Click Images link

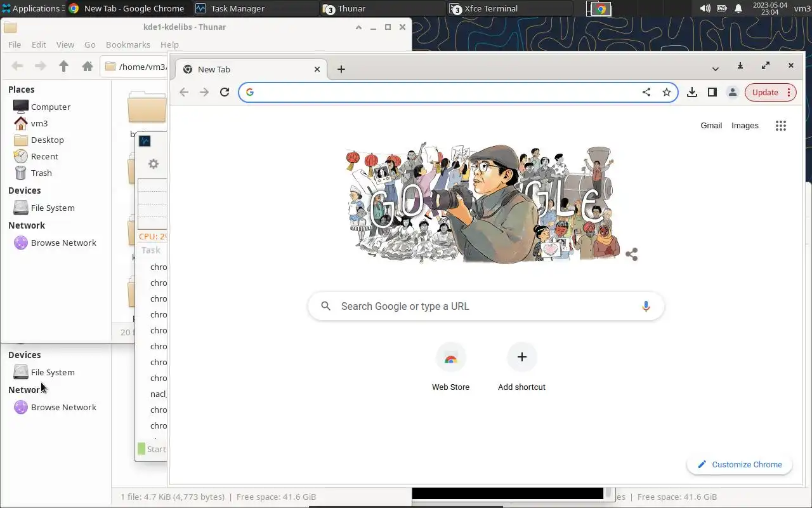point(745,126)
